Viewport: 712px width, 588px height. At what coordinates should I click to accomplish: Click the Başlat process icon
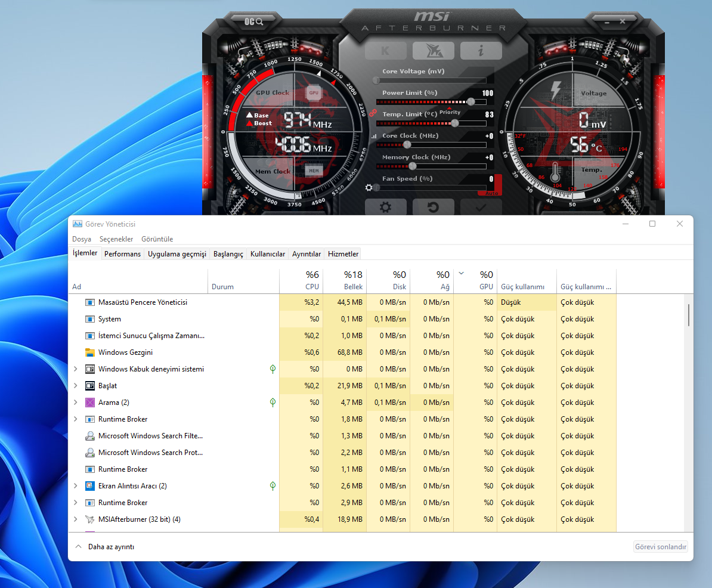coord(90,386)
